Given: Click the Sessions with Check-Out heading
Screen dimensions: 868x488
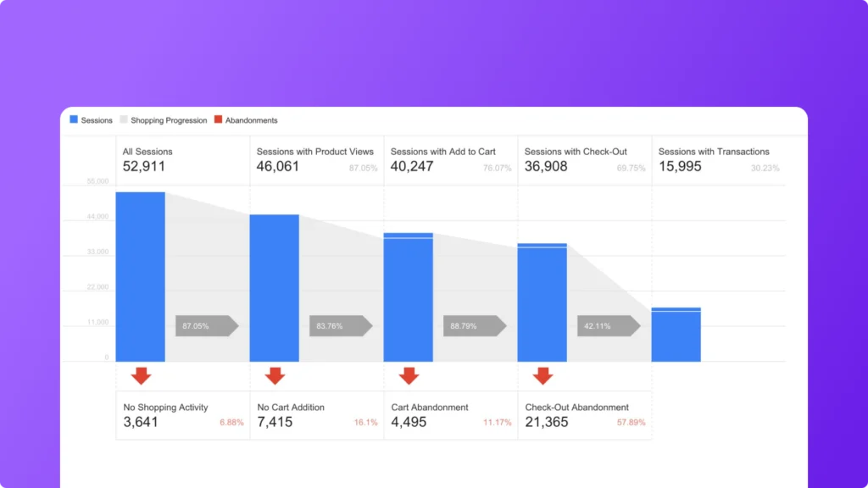Looking at the screenshot, I should pyautogui.click(x=576, y=152).
